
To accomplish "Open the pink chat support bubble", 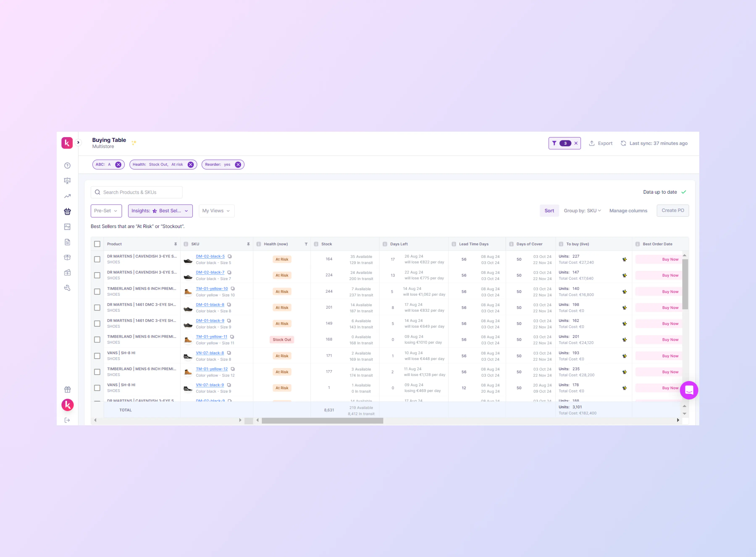I will point(689,390).
